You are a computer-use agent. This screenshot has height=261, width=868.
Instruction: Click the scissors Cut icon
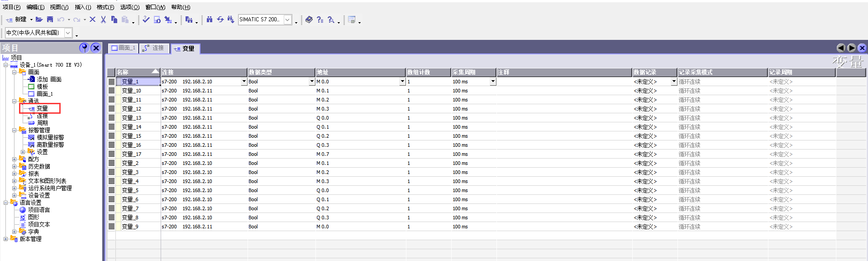point(103,19)
